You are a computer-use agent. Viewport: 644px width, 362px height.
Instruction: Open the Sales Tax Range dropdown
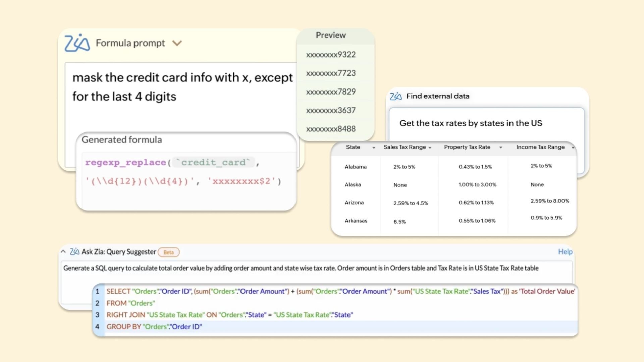click(x=431, y=147)
